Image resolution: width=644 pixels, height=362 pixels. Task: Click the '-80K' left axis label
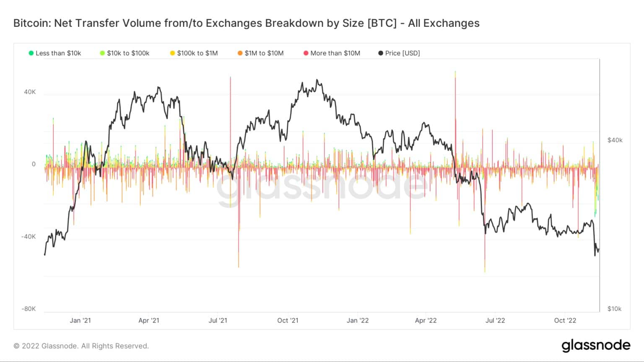(29, 309)
